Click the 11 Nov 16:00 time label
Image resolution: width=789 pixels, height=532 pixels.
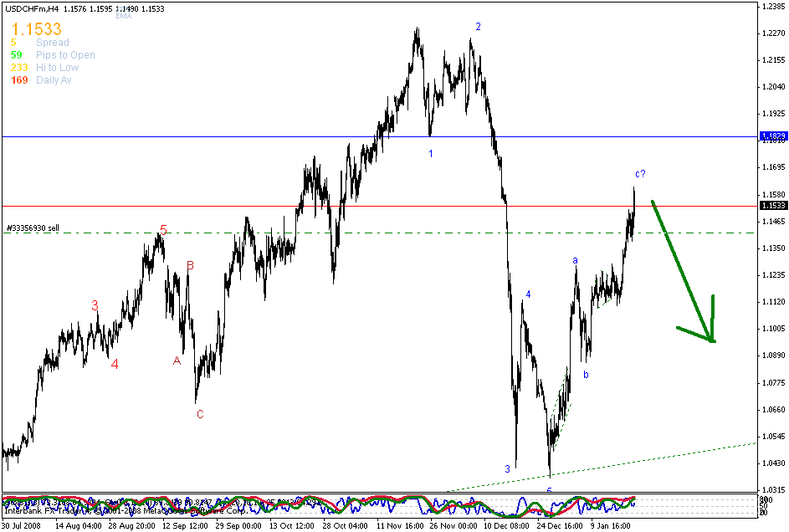pos(400,526)
